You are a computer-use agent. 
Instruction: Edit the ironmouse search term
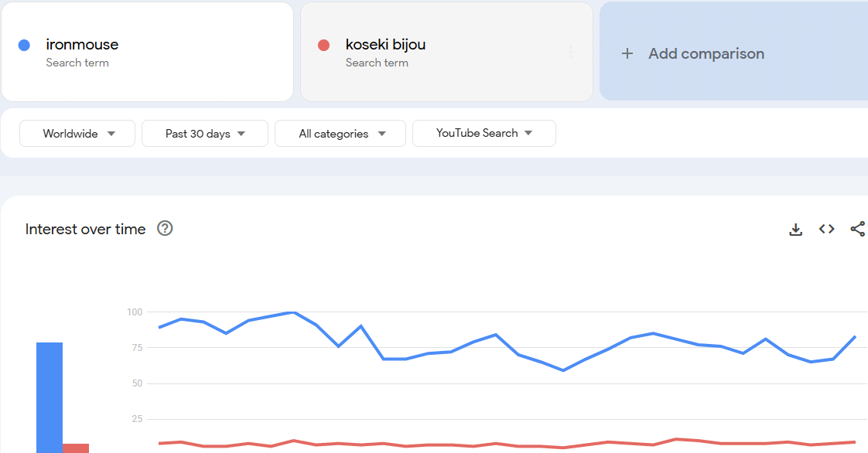[82, 45]
